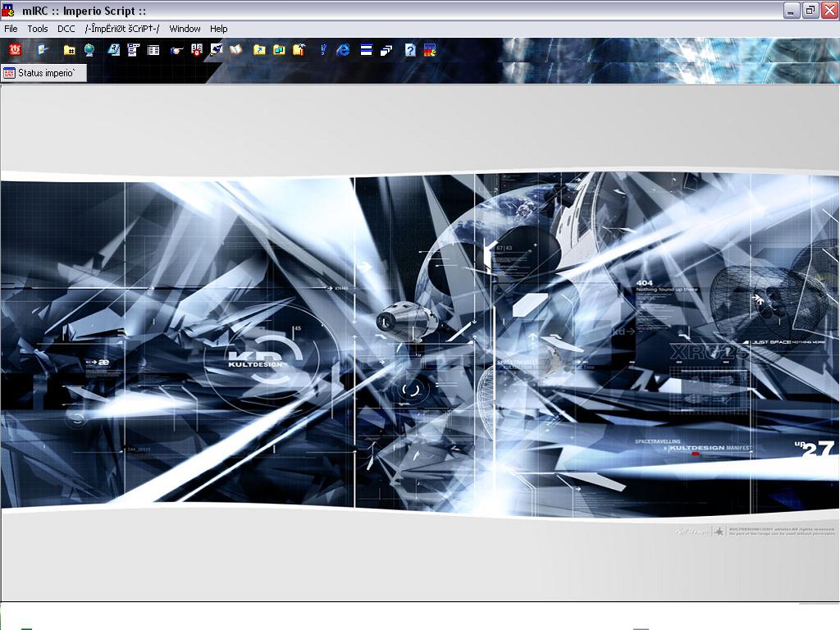840x630 pixels.
Task: Switch to the Status imperio` window button
Action: coord(44,73)
